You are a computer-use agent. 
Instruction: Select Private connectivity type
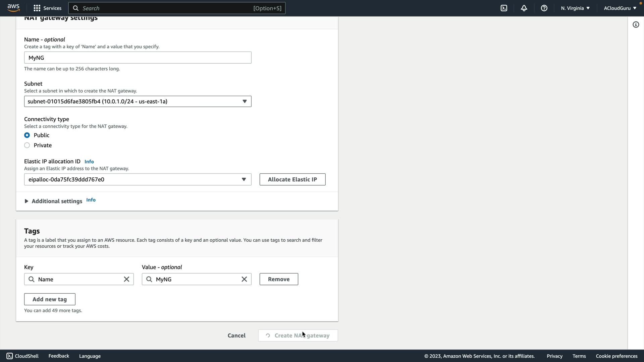click(27, 145)
